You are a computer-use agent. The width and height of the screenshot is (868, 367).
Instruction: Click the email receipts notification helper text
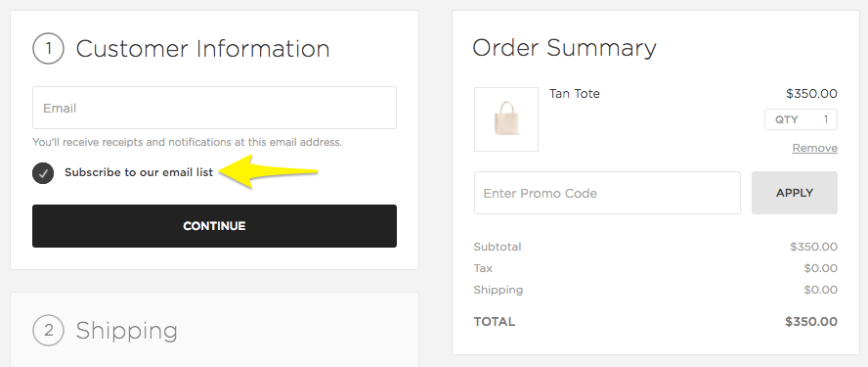(187, 142)
